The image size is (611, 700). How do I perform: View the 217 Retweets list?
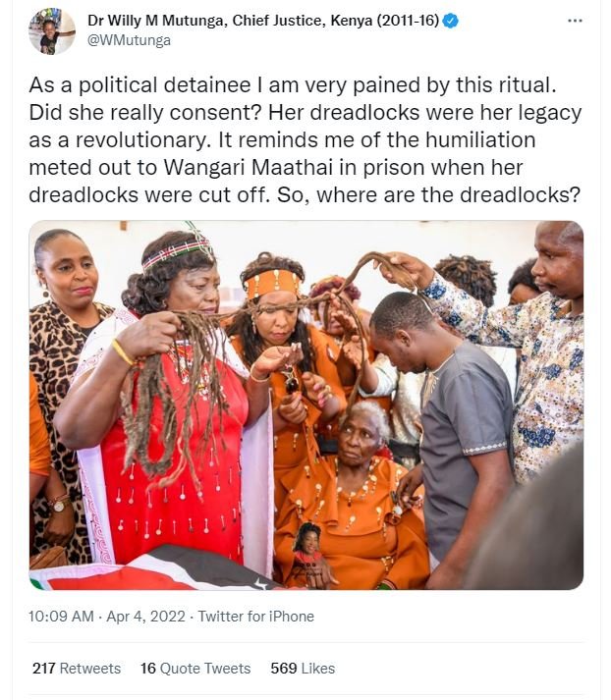coord(77,669)
